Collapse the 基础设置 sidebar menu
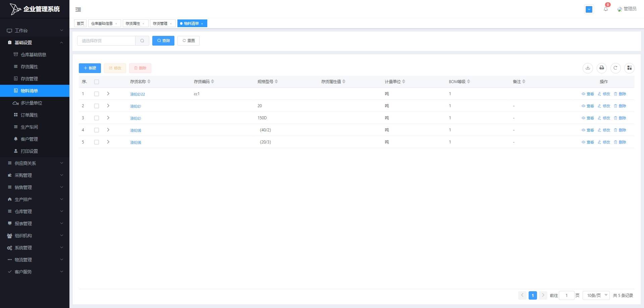This screenshot has height=308, width=644. pos(35,43)
